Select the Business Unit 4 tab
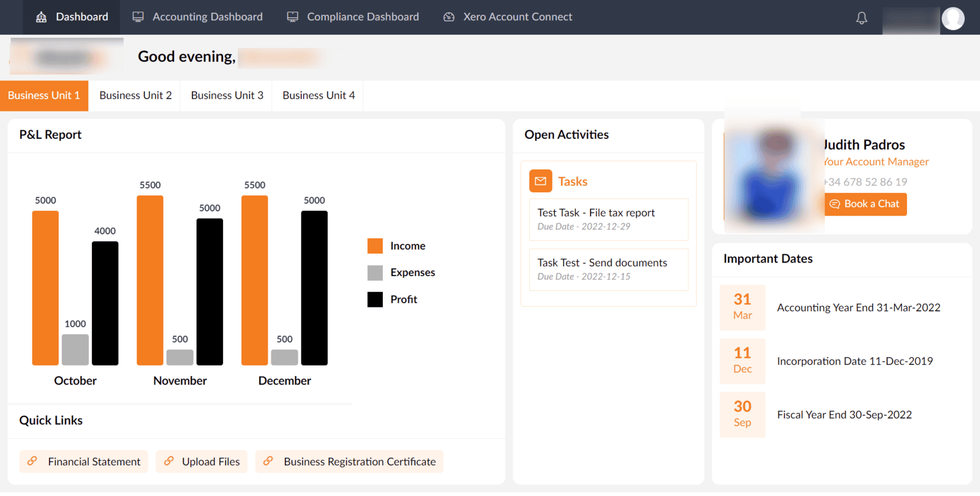This screenshot has height=496, width=980. [x=318, y=96]
